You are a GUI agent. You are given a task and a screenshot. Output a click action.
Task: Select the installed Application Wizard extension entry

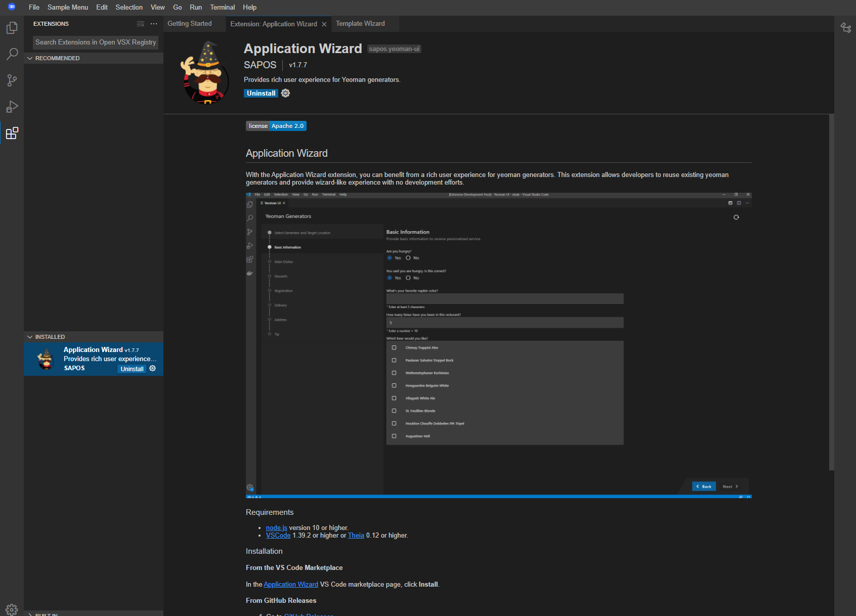94,359
